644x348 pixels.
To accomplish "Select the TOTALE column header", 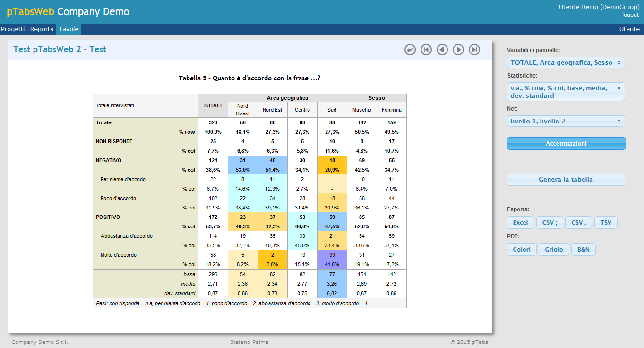I will click(x=213, y=105).
